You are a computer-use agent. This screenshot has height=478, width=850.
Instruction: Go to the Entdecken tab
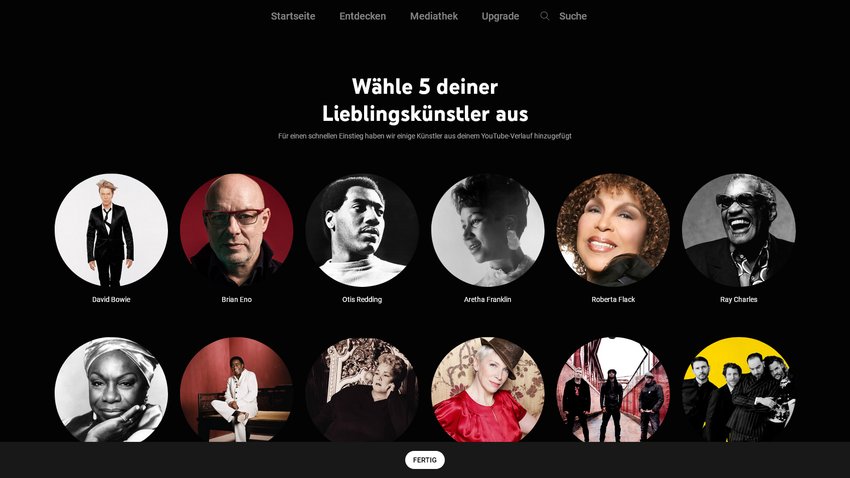[363, 16]
